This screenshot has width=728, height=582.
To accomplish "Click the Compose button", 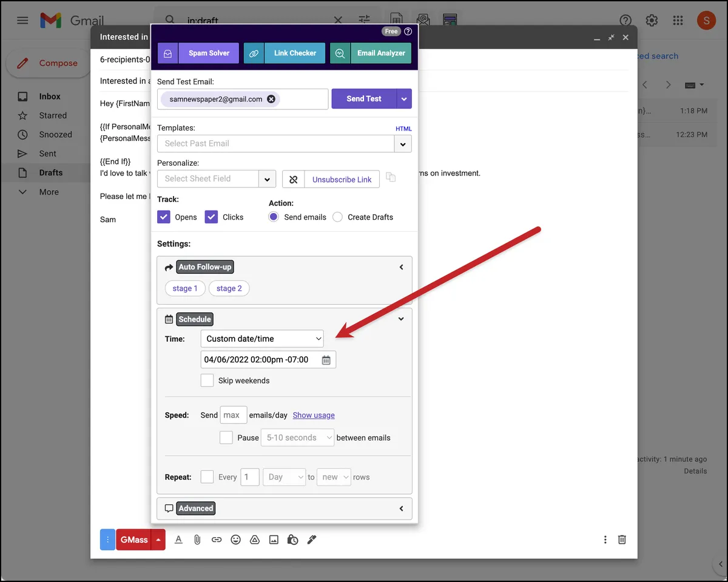I will [47, 63].
